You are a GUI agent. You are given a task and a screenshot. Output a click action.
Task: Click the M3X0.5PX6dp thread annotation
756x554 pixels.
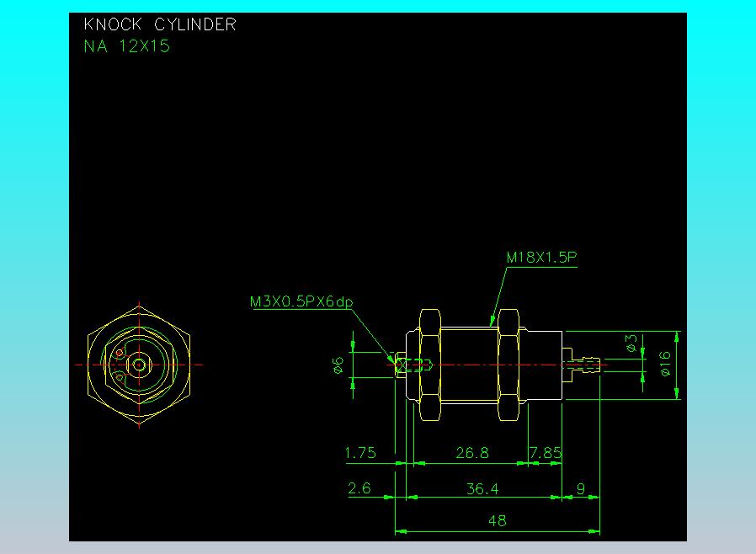[301, 301]
